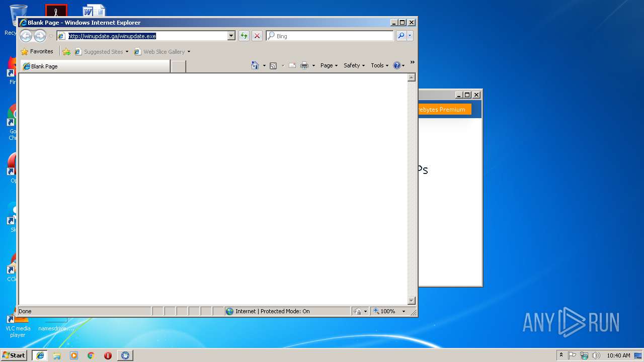Click the Internet Explorer taskbar icon
The height and width of the screenshot is (362, 644).
[x=40, y=355]
